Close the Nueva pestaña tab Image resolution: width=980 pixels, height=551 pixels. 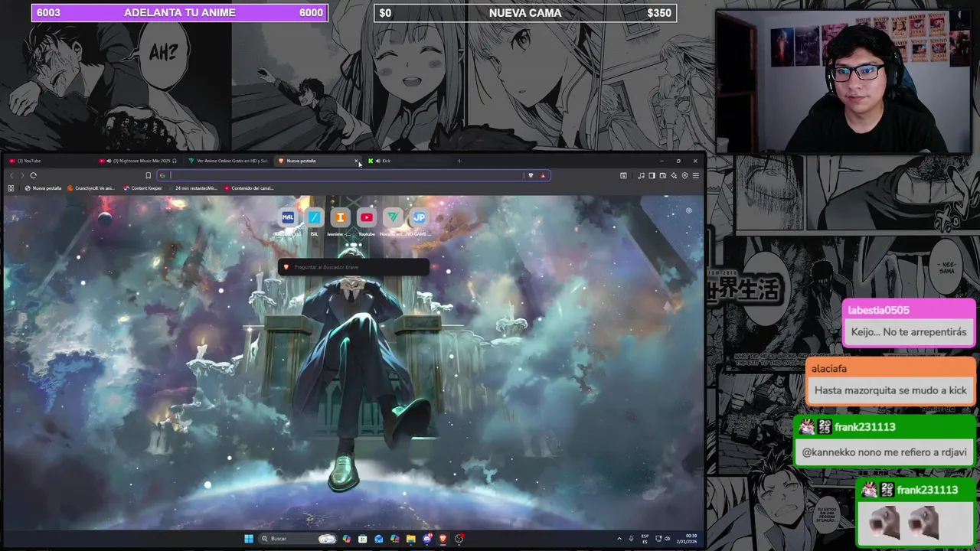point(357,161)
